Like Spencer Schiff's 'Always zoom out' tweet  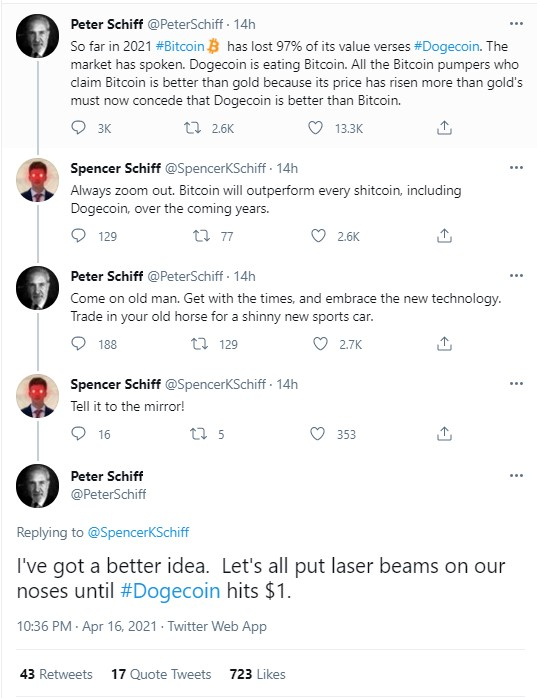tap(318, 236)
